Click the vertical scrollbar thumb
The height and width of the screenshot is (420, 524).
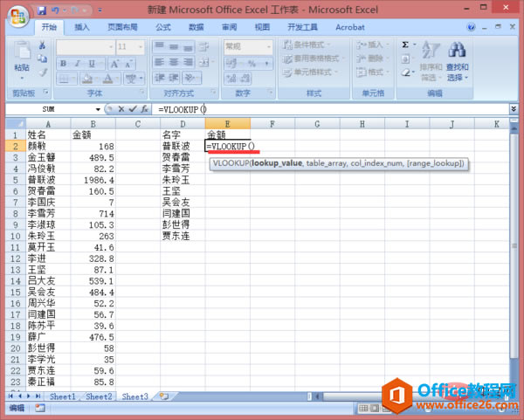(x=514, y=245)
